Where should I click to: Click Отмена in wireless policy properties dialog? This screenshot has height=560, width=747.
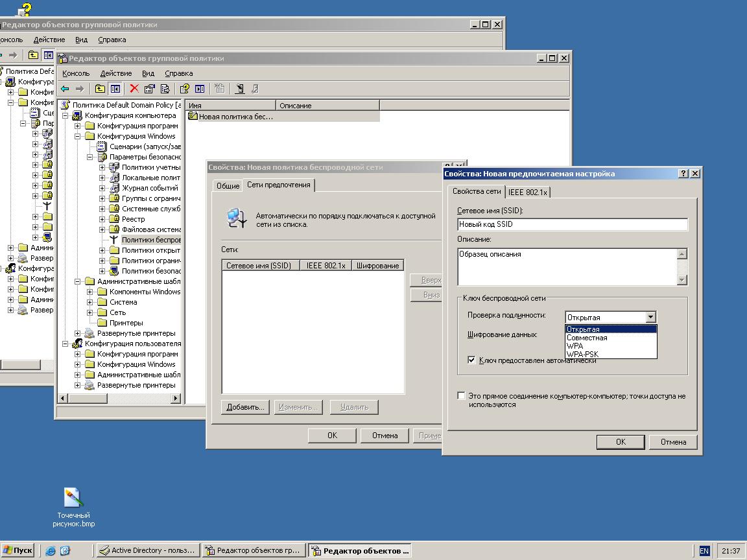[385, 436]
